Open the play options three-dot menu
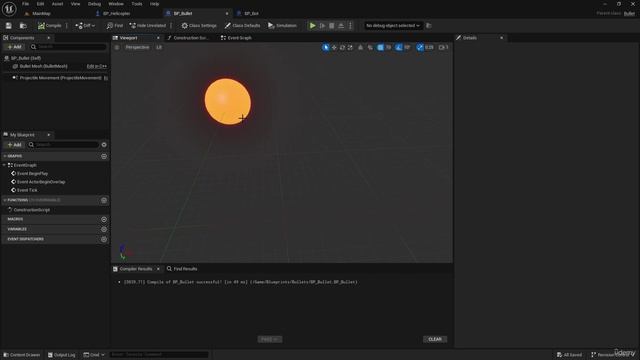Screen dimensions: 640x360 click(x=350, y=26)
